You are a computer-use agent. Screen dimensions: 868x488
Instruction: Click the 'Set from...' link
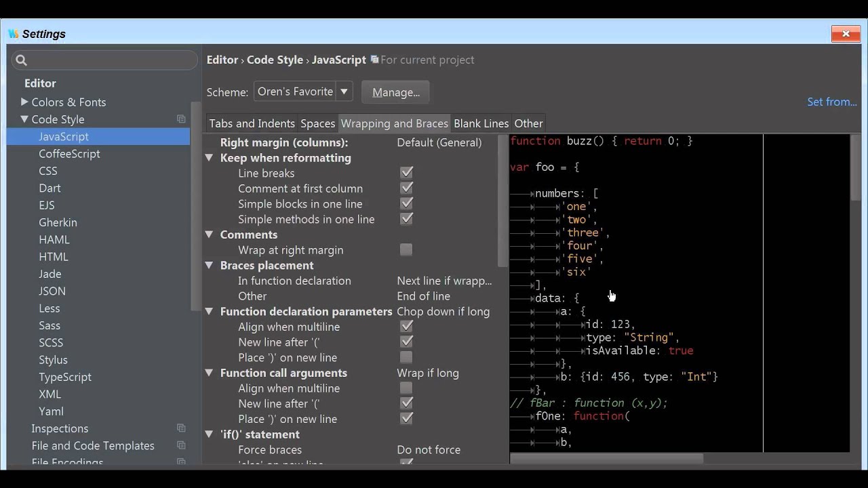click(x=832, y=102)
